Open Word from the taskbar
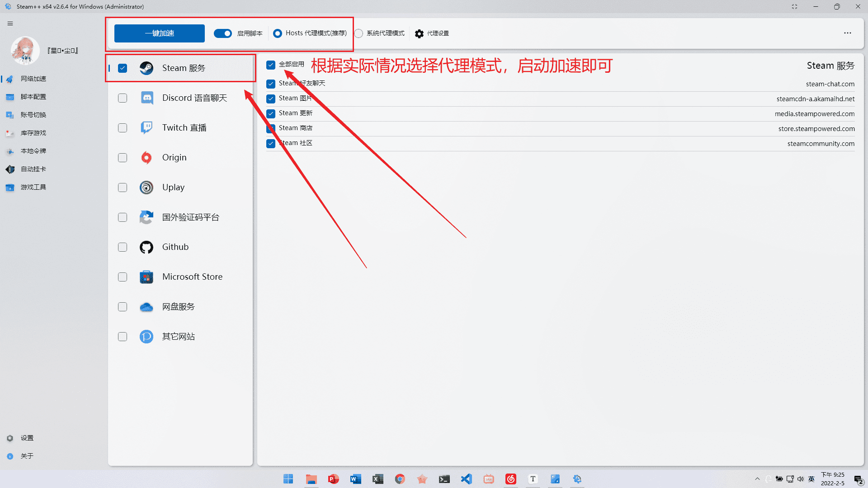 pyautogui.click(x=356, y=479)
